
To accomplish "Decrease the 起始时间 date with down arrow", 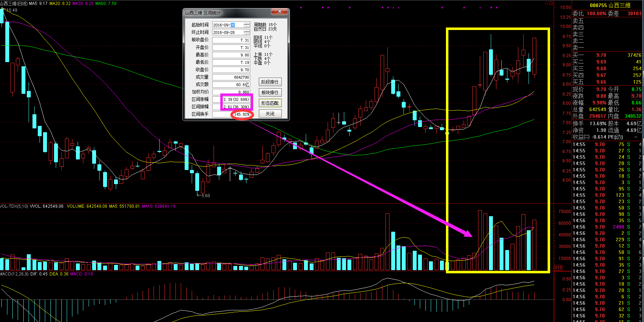I will [246, 26].
